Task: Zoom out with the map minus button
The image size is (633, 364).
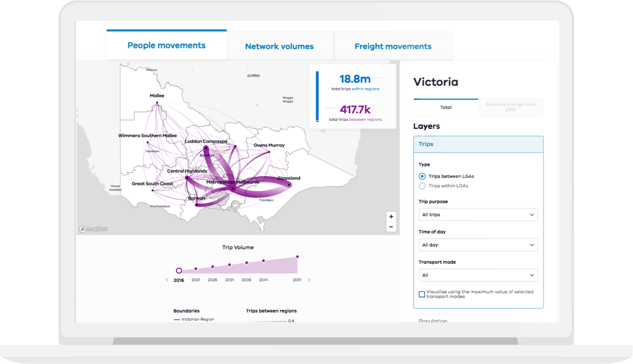Action: pyautogui.click(x=391, y=227)
